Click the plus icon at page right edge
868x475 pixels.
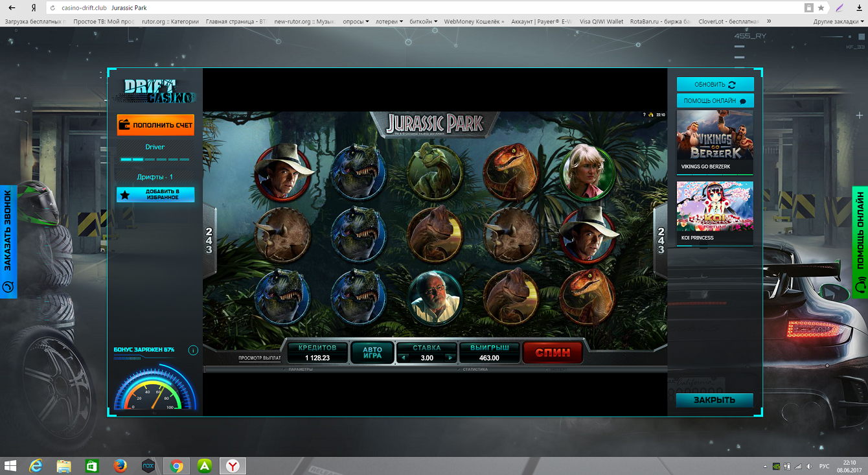(x=860, y=116)
